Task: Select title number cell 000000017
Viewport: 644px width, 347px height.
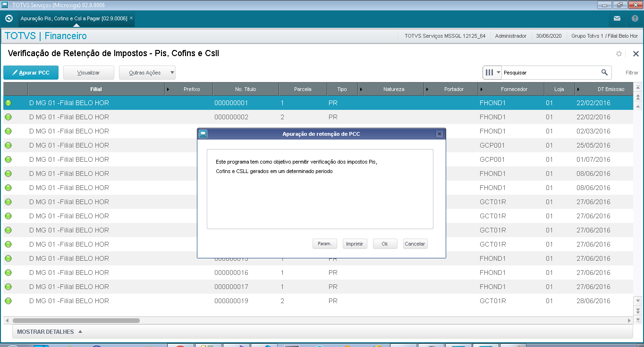Action: [231, 287]
